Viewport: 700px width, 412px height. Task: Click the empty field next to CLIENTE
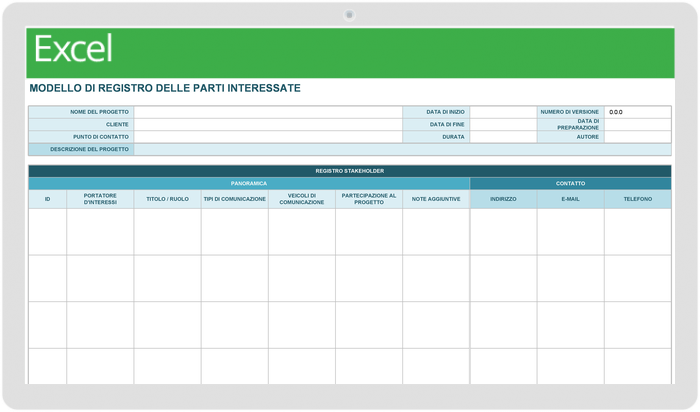point(268,125)
